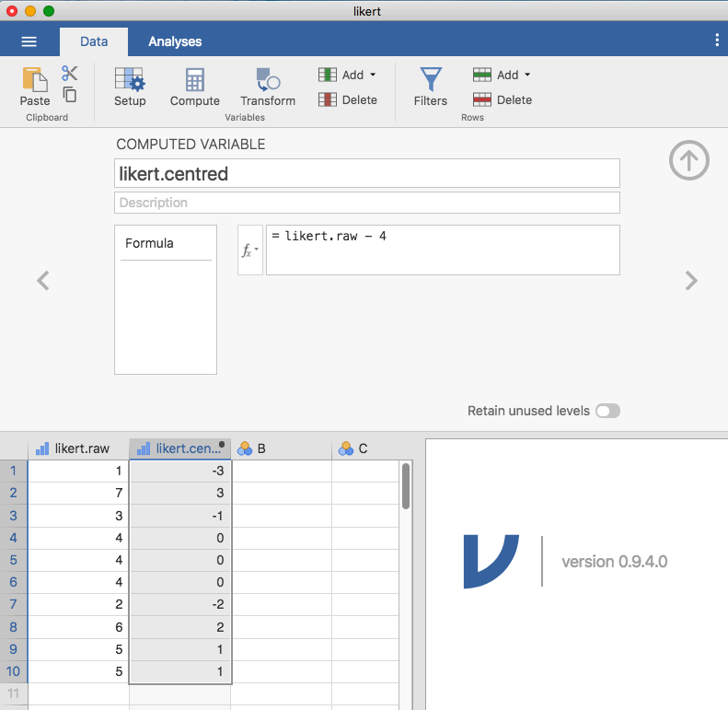
Task: Select column B header
Action: [282, 448]
